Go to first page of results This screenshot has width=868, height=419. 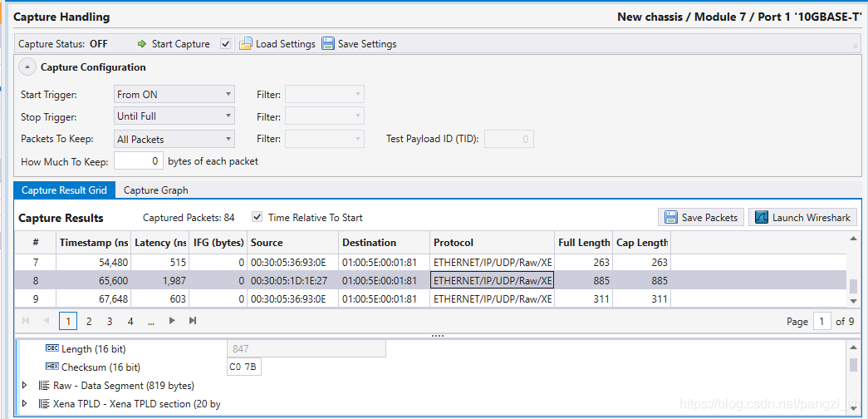(x=26, y=320)
